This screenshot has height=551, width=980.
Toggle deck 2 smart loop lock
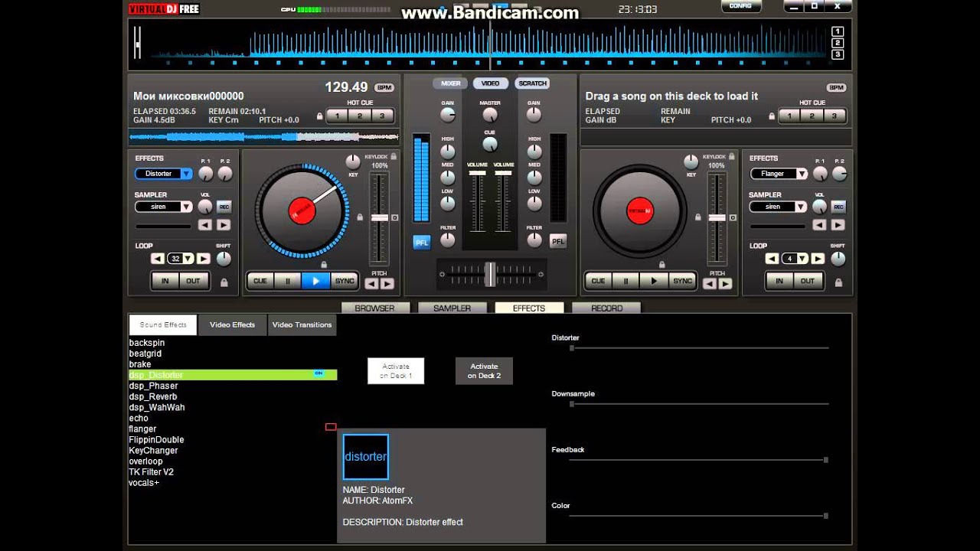(x=838, y=282)
